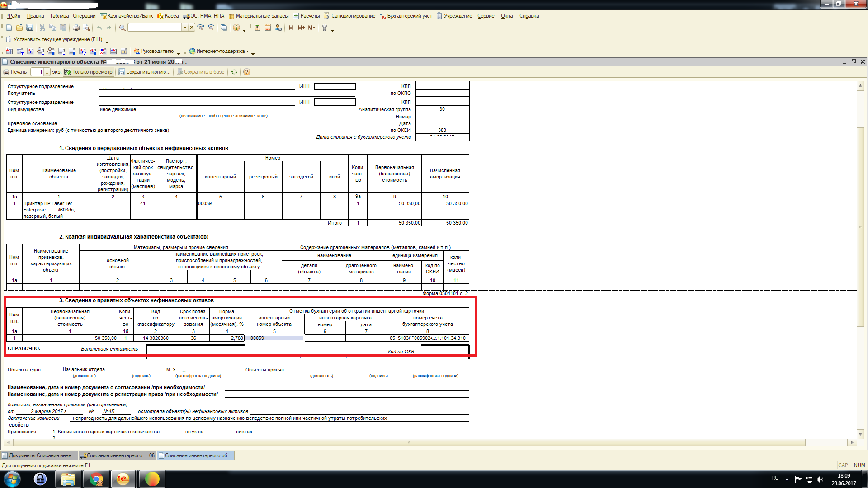Open the Материальные запасы menu

click(x=259, y=16)
